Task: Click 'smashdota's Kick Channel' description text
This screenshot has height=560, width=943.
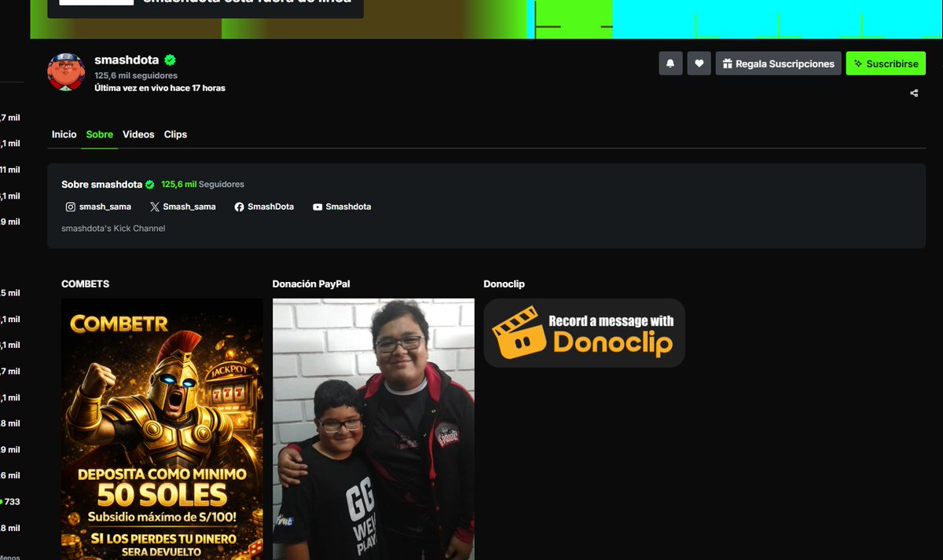Action: click(x=113, y=229)
